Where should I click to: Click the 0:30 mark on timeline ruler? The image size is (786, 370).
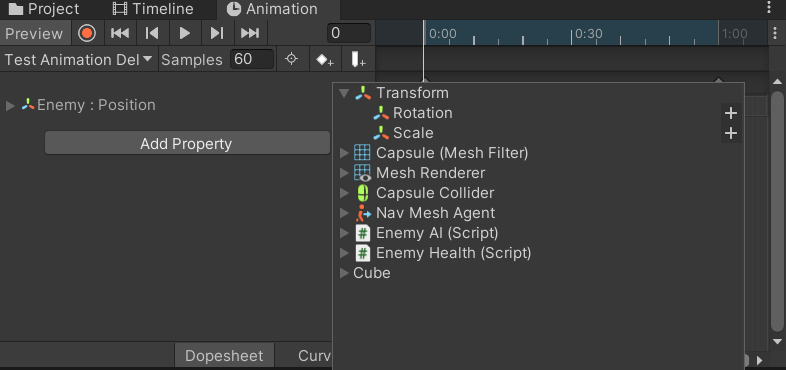pos(588,34)
